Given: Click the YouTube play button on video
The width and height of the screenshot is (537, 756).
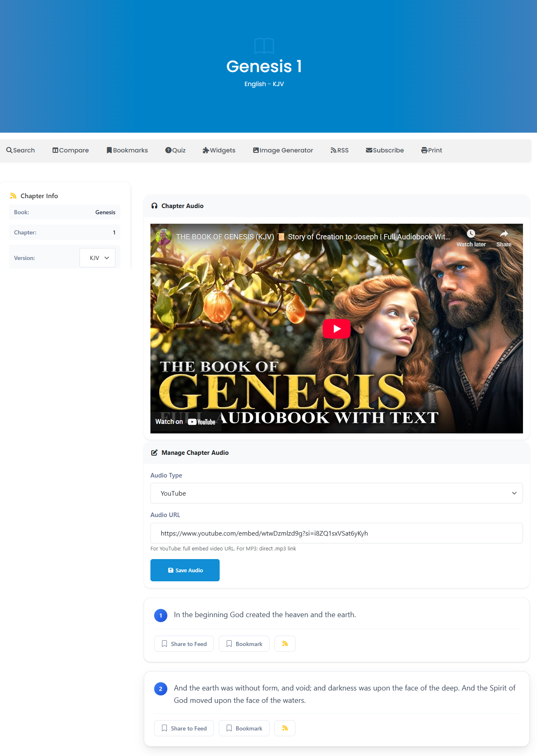Looking at the screenshot, I should (x=336, y=329).
